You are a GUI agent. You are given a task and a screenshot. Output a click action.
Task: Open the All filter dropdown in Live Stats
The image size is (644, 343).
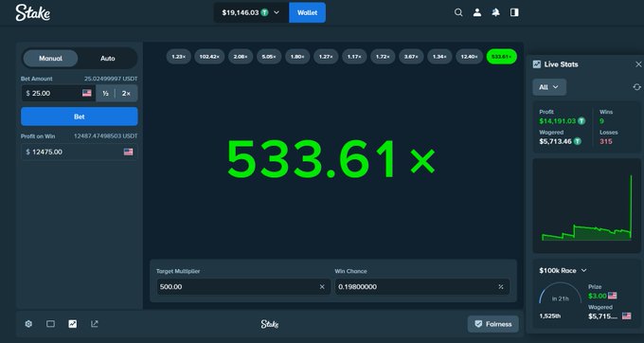coord(549,87)
